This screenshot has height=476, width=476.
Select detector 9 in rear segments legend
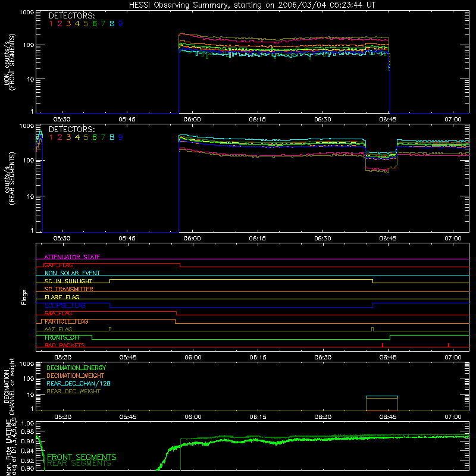click(121, 137)
